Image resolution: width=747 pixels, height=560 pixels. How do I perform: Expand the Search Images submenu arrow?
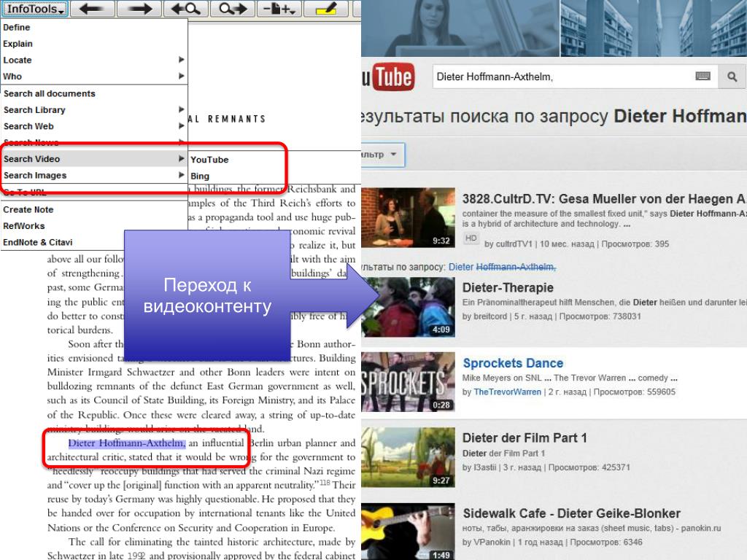pos(181,175)
